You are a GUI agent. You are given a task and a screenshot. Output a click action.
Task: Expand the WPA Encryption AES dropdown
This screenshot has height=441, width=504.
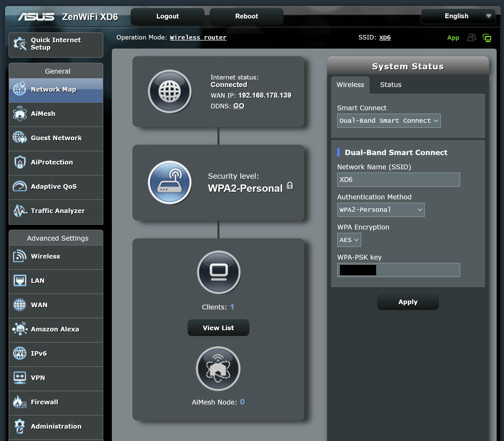click(x=349, y=240)
